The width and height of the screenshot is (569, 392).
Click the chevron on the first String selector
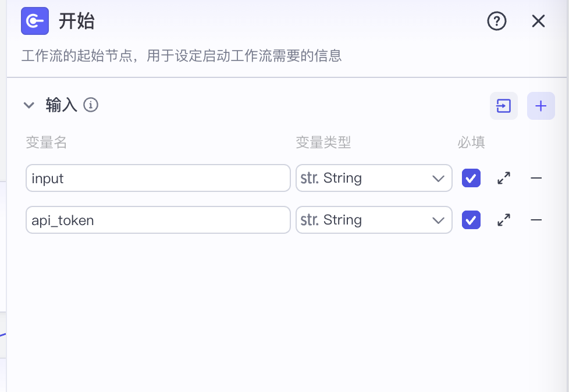[439, 178]
